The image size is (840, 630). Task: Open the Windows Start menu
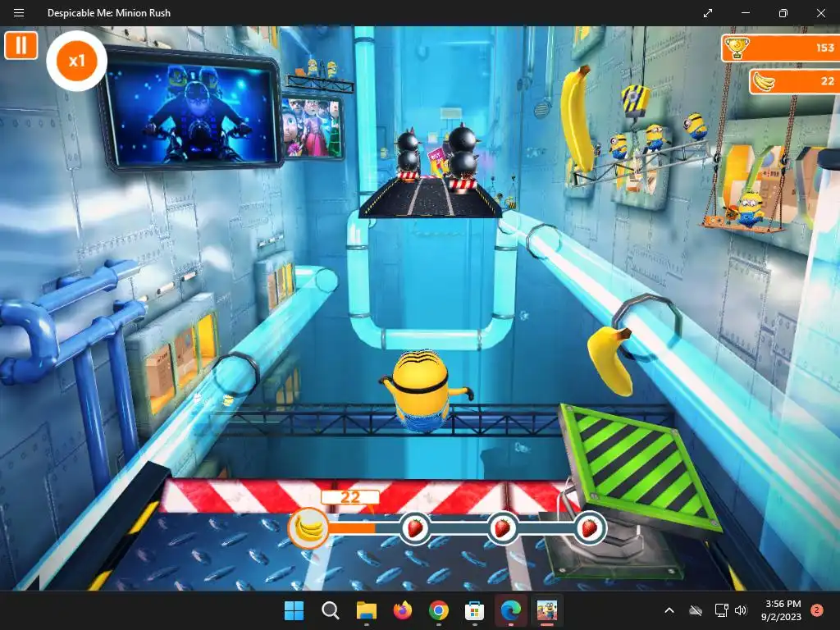294,610
